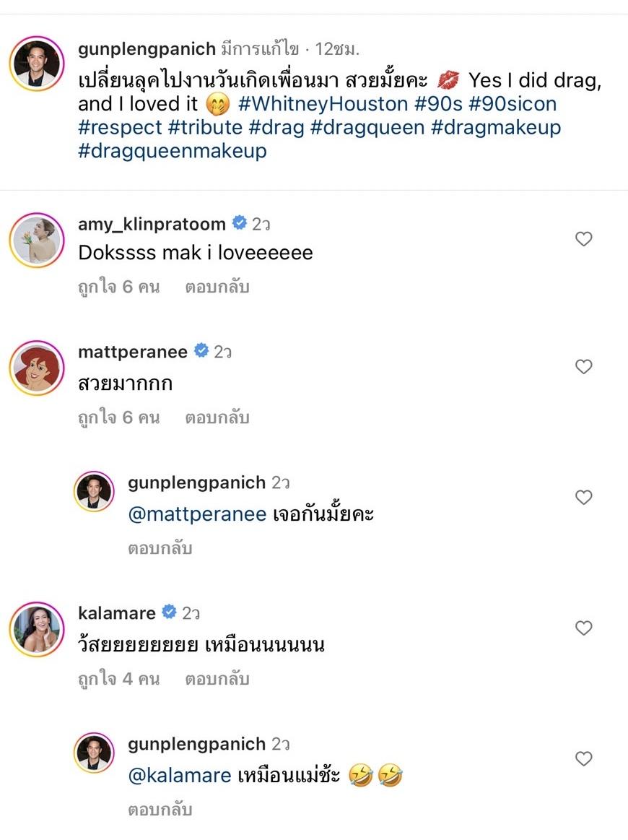Open the post author's gunplengpanich avatar
This screenshot has width=628, height=840.
pos(37,63)
